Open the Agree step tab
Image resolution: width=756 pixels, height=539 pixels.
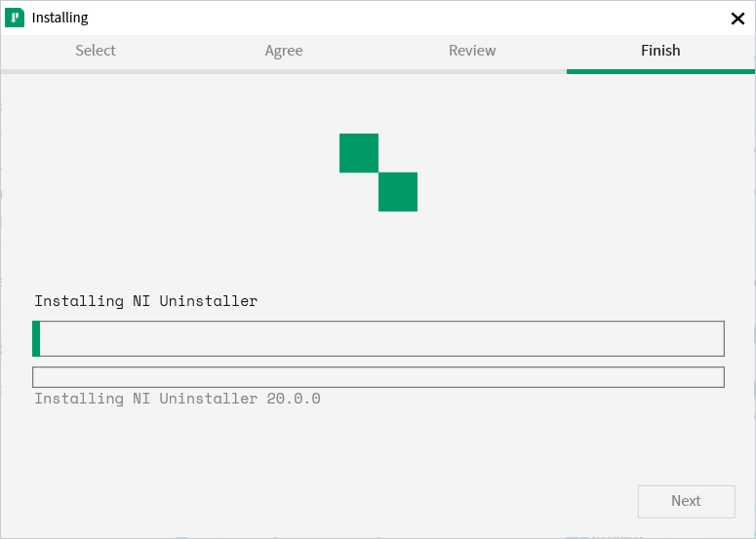click(x=284, y=51)
